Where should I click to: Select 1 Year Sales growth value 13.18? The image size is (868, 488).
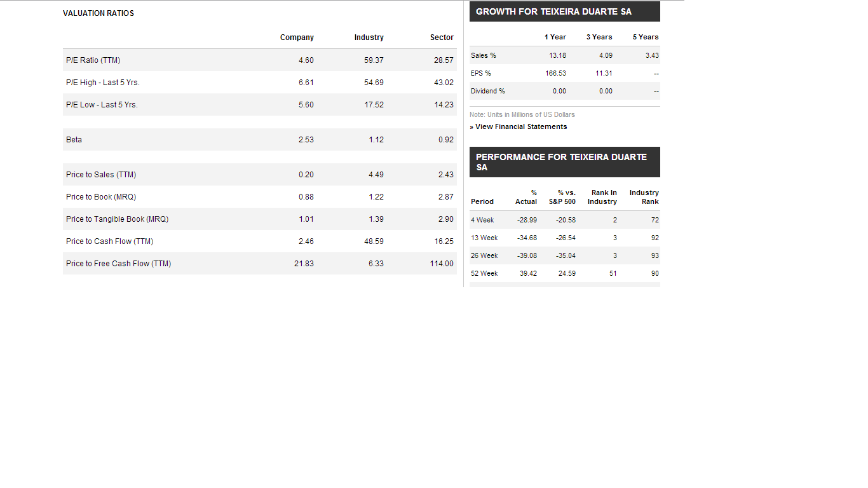click(x=558, y=55)
